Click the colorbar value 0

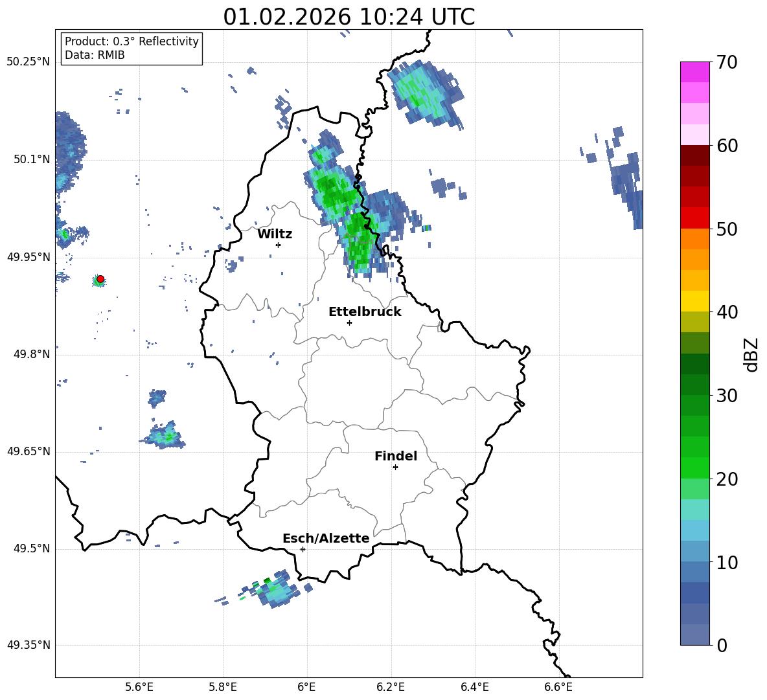(x=722, y=646)
